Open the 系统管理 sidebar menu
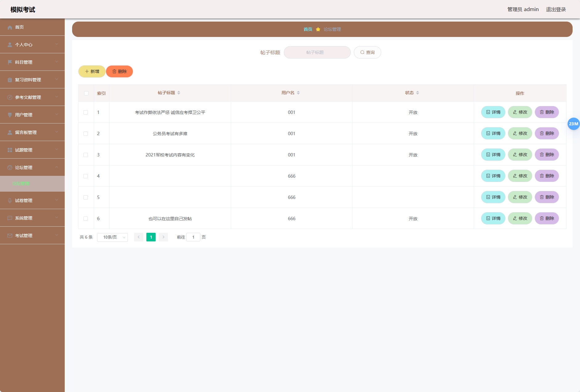The image size is (580, 392). coord(32,218)
